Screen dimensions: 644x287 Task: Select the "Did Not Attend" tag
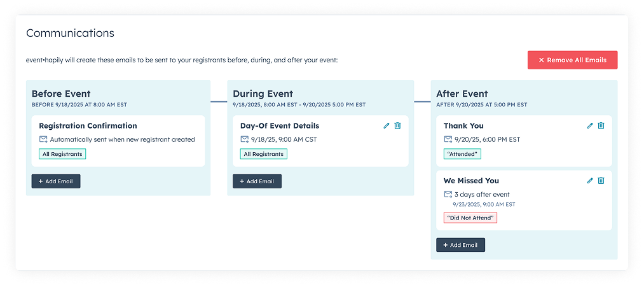coord(470,218)
